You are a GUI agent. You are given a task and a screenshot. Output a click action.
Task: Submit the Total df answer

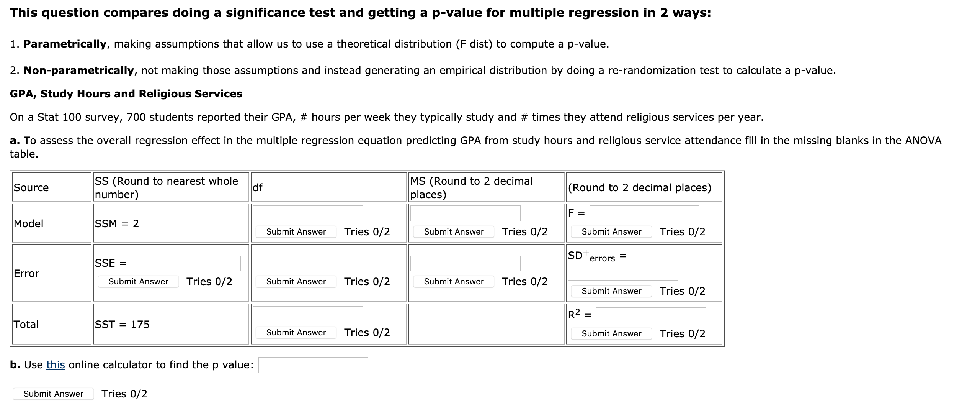[295, 332]
